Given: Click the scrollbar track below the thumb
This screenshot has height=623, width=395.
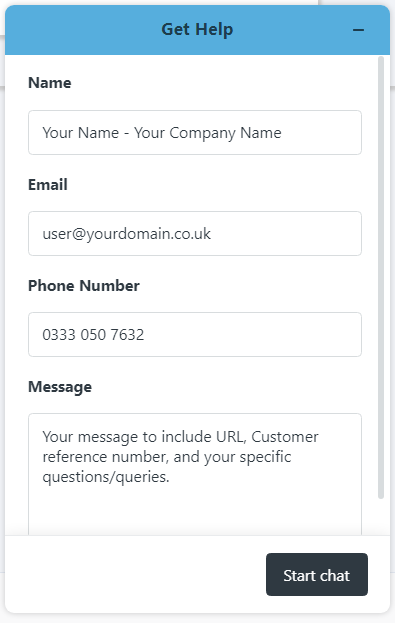Looking at the screenshot, I should pyautogui.click(x=381, y=517).
